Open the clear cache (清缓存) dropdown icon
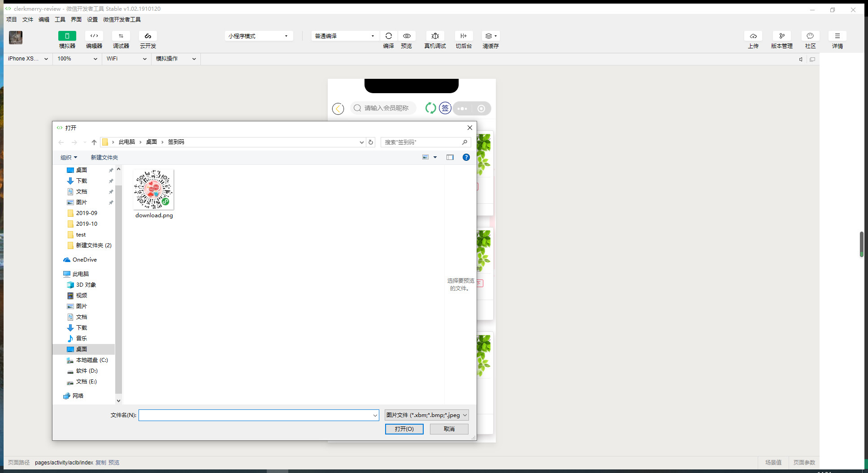Screen dimensions: 868x473 click(x=490, y=36)
